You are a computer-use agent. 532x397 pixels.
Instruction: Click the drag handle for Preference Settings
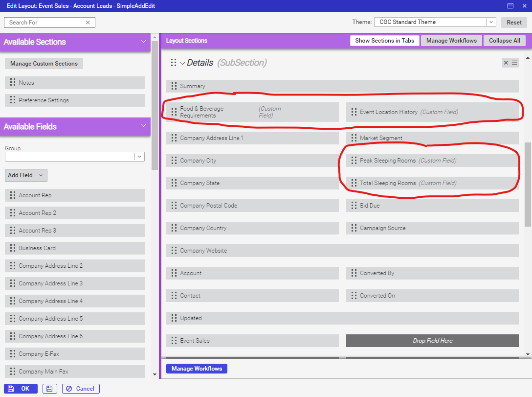click(x=13, y=100)
